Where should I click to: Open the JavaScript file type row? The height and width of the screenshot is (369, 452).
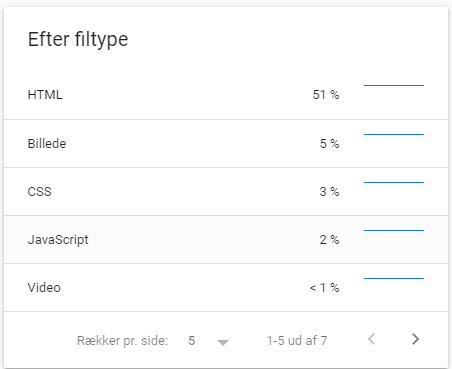(x=226, y=240)
